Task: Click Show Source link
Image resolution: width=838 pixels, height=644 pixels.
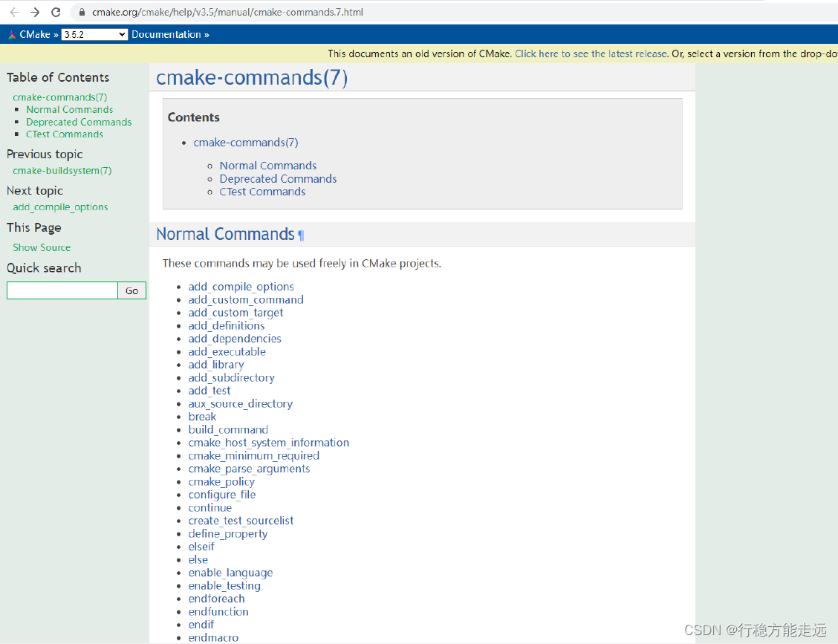Action: [x=42, y=247]
